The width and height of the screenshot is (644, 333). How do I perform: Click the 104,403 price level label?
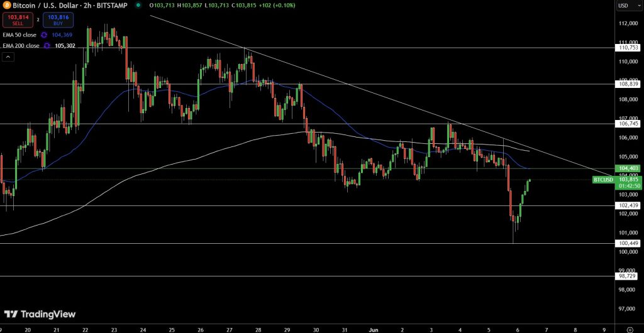pos(628,168)
